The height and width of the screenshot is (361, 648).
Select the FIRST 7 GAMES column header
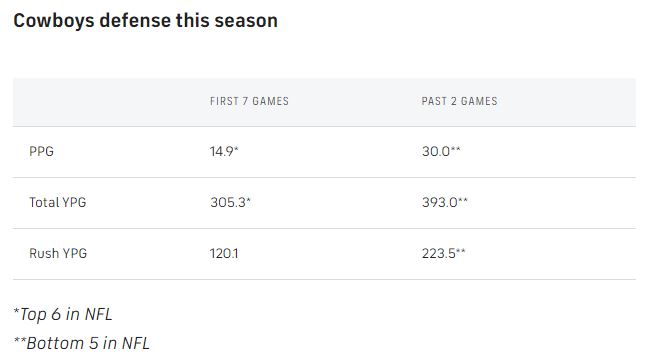click(249, 101)
